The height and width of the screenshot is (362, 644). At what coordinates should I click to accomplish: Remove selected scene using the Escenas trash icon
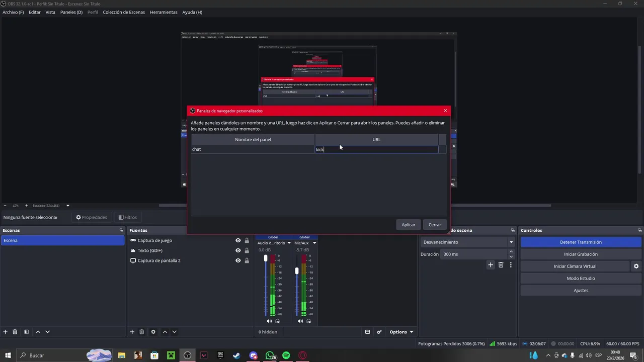15,332
